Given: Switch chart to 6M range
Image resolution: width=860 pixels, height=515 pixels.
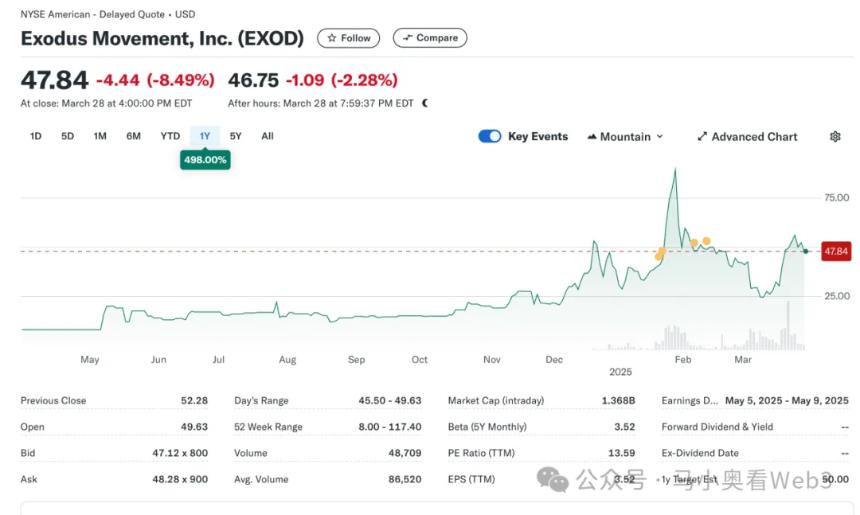Looking at the screenshot, I should pos(133,136).
